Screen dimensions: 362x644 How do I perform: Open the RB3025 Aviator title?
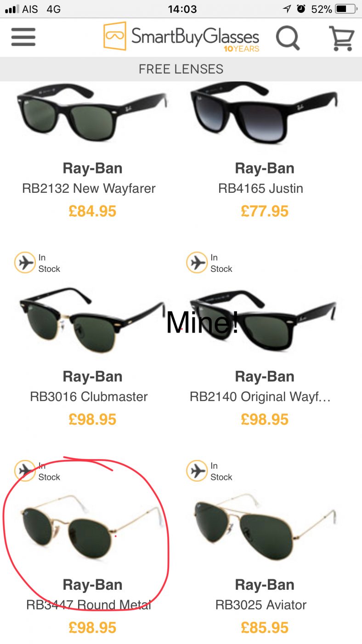pyautogui.click(x=261, y=605)
